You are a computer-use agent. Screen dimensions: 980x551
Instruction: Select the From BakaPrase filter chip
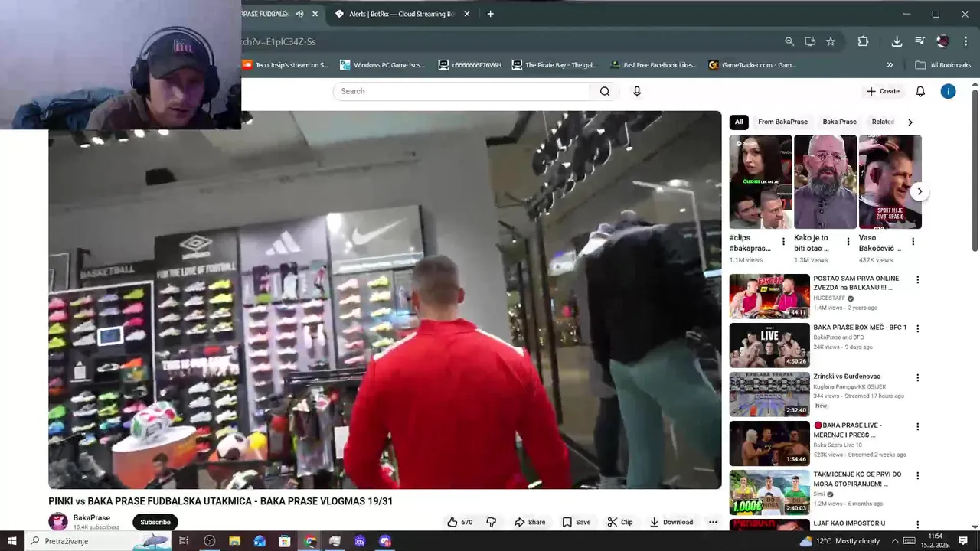tap(782, 122)
